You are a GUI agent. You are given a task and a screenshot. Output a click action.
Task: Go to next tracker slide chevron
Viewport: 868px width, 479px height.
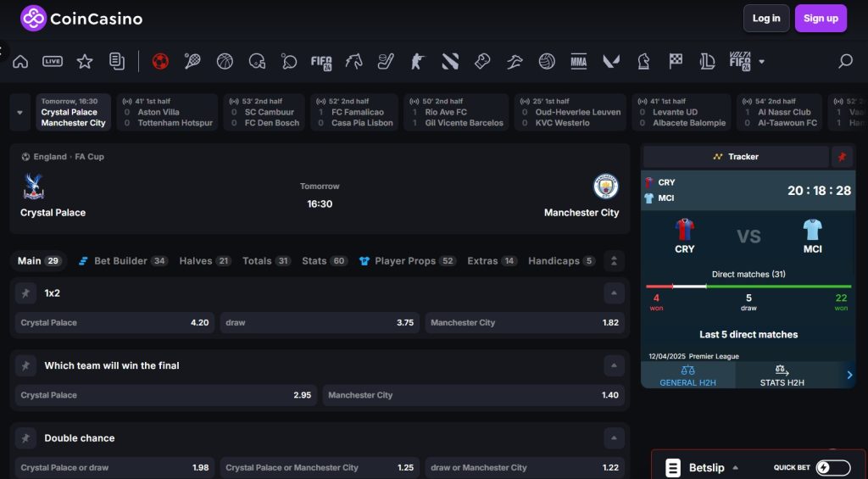(x=849, y=376)
